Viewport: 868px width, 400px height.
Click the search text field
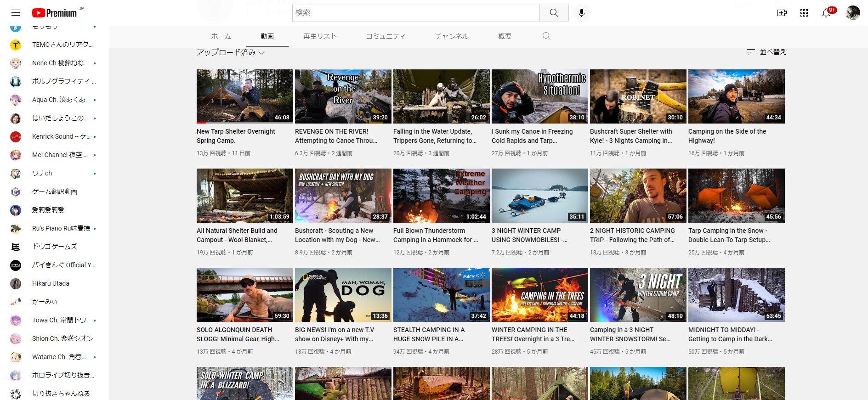416,13
